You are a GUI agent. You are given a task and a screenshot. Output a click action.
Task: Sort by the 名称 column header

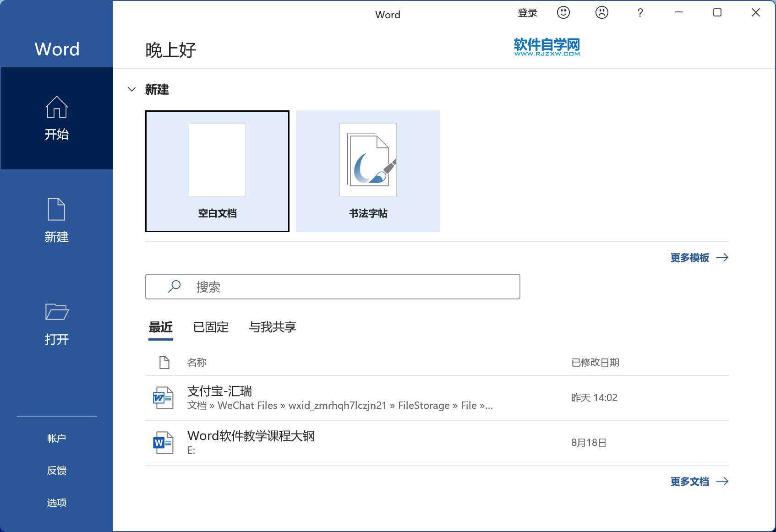pyautogui.click(x=197, y=363)
